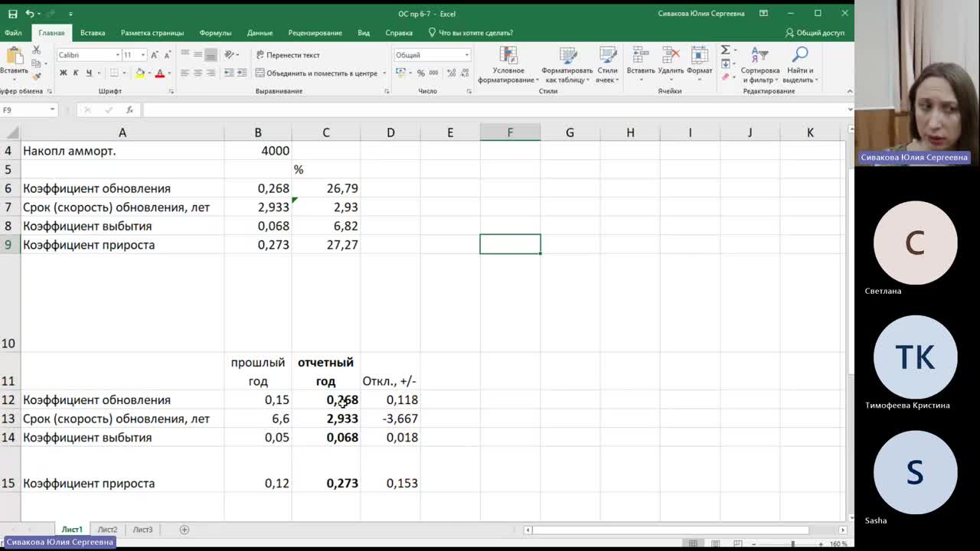Toggle bottom vertical alignment
This screenshot has width=980, height=551.
click(x=211, y=54)
